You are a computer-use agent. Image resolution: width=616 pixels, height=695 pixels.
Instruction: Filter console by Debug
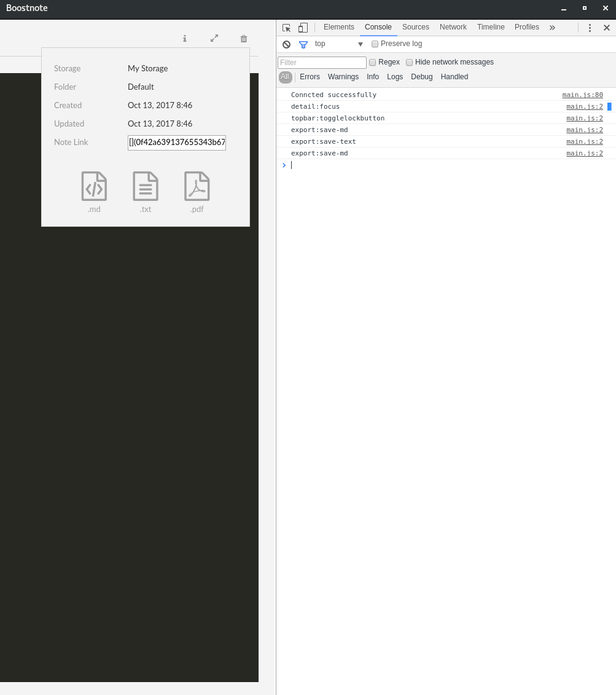click(421, 77)
